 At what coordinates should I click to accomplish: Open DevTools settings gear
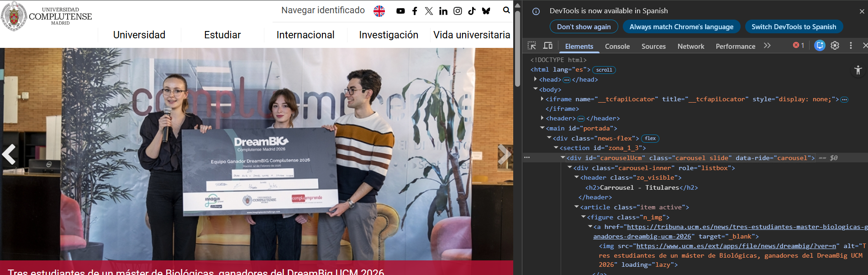835,46
